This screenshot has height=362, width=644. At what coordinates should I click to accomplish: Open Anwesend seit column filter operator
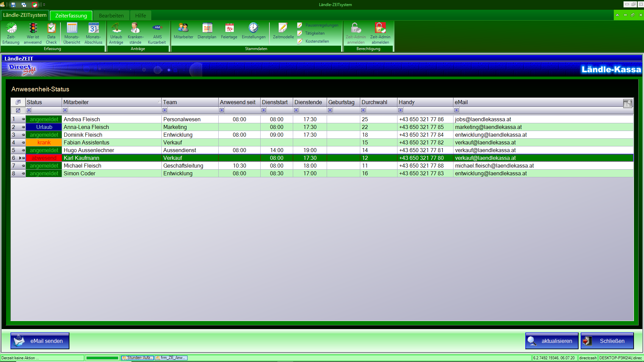pos(222,110)
